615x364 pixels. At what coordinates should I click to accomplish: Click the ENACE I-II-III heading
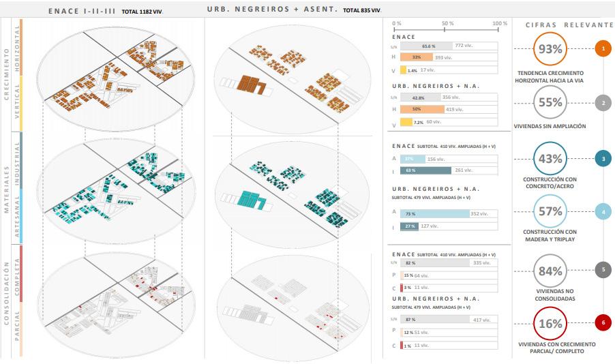pyautogui.click(x=82, y=12)
